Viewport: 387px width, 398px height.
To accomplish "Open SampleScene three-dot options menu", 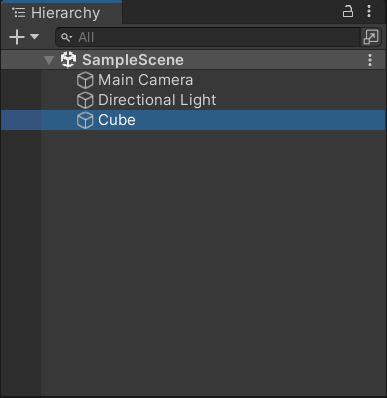I will tap(370, 60).
